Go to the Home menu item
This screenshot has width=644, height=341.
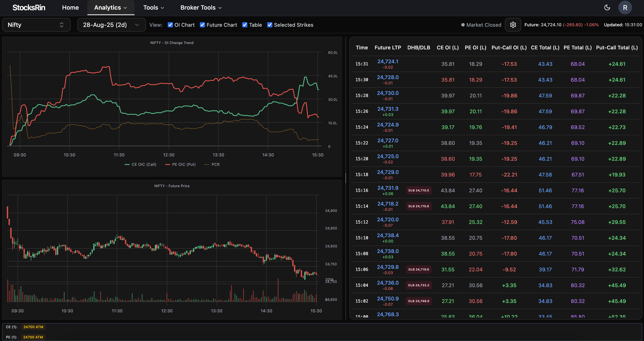tap(70, 7)
